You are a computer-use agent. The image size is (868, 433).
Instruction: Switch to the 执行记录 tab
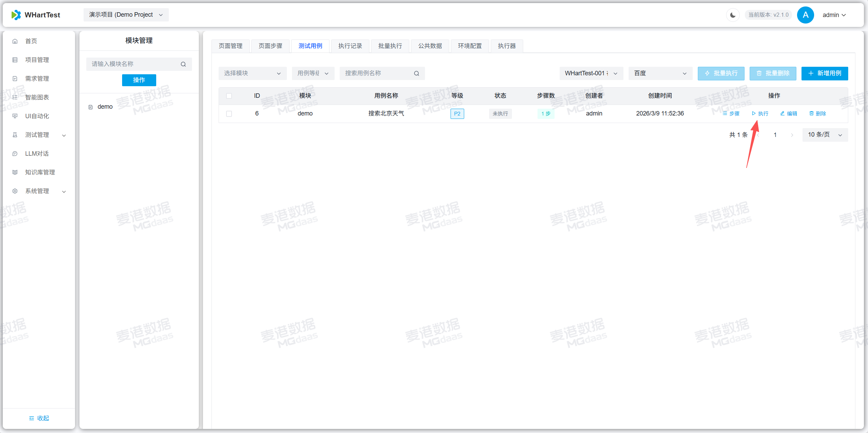tap(350, 46)
